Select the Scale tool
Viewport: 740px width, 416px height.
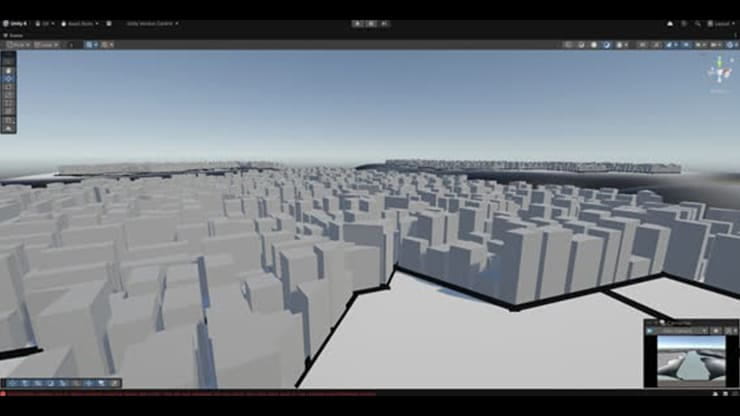point(8,94)
